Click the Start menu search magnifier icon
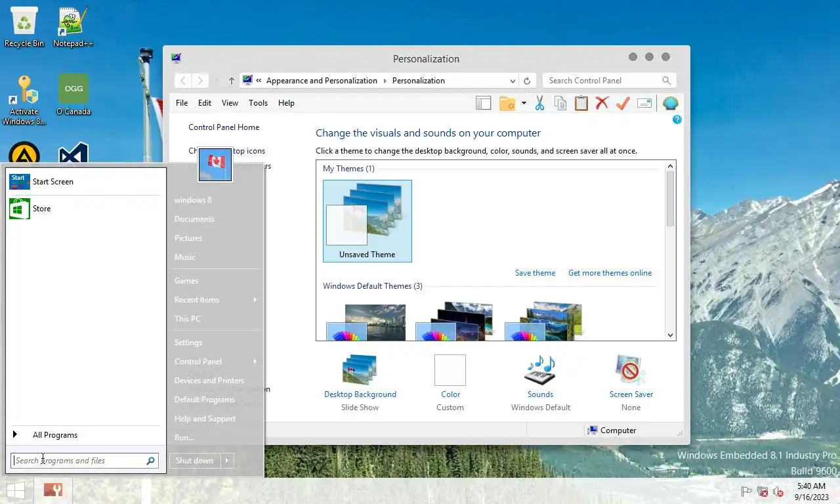840x504 pixels. (x=150, y=461)
